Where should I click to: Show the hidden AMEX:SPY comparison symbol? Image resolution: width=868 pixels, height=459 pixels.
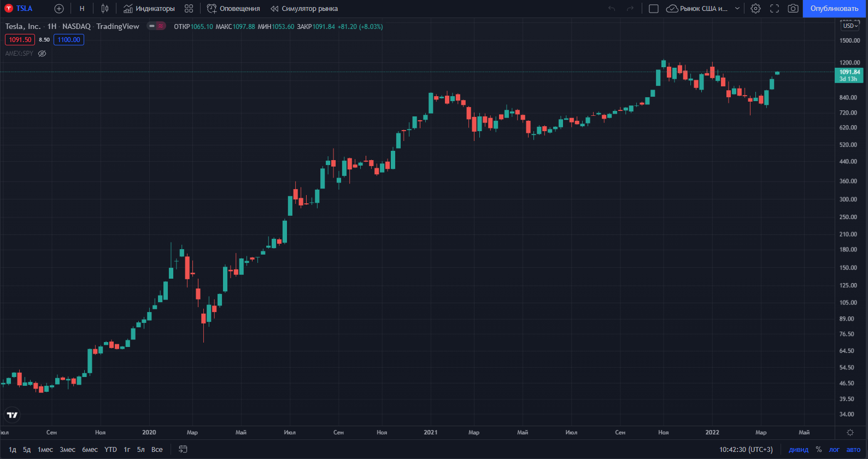pos(42,54)
